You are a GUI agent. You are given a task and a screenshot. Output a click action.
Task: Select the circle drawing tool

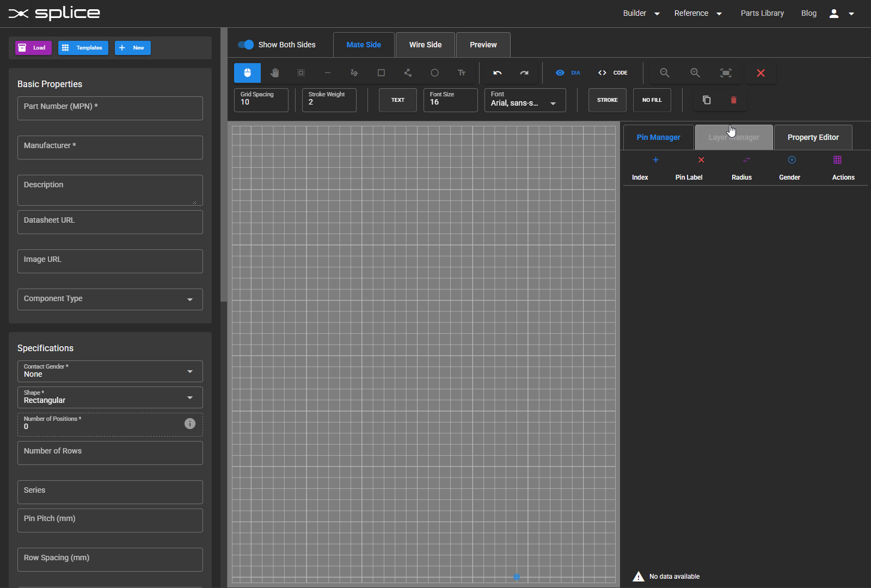tap(434, 72)
